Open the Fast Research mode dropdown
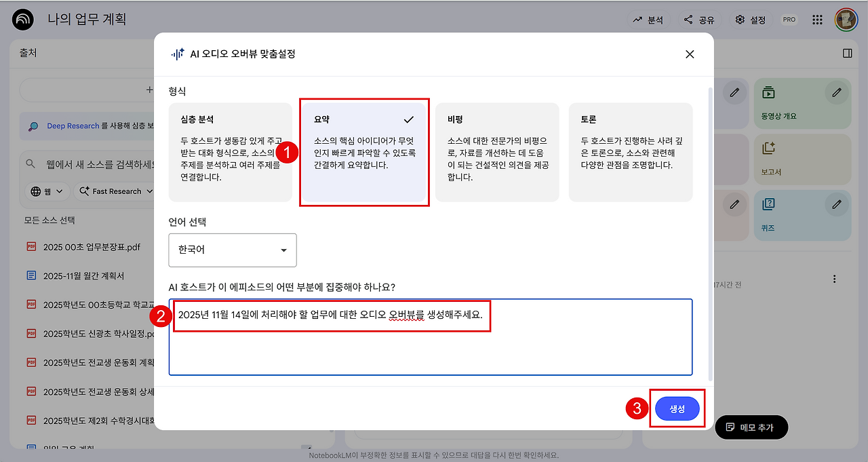This screenshot has width=868, height=462. pos(115,191)
